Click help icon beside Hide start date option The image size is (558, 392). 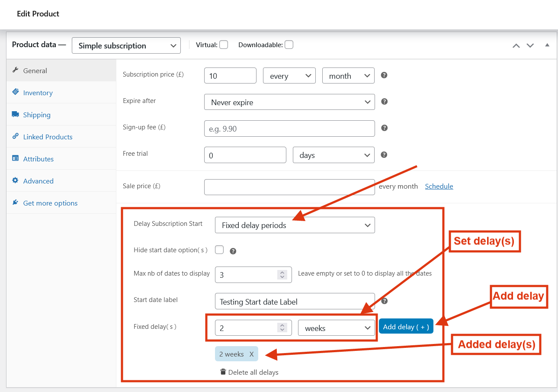pos(233,251)
